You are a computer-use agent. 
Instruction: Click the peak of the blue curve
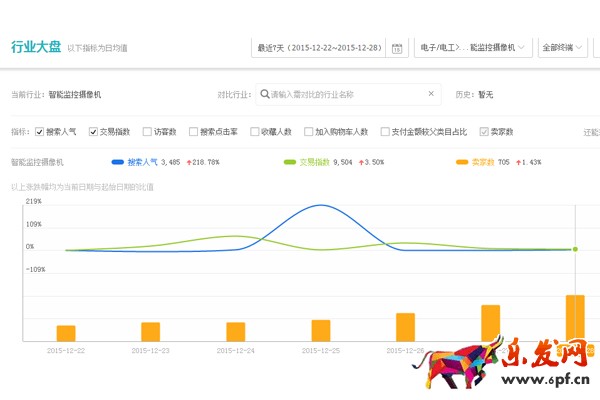(321, 205)
